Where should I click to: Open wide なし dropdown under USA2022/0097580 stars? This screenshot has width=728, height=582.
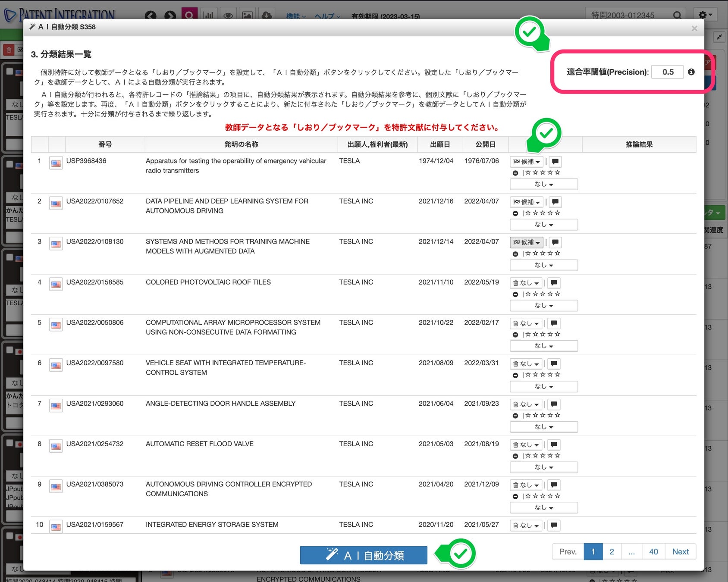pyautogui.click(x=544, y=387)
